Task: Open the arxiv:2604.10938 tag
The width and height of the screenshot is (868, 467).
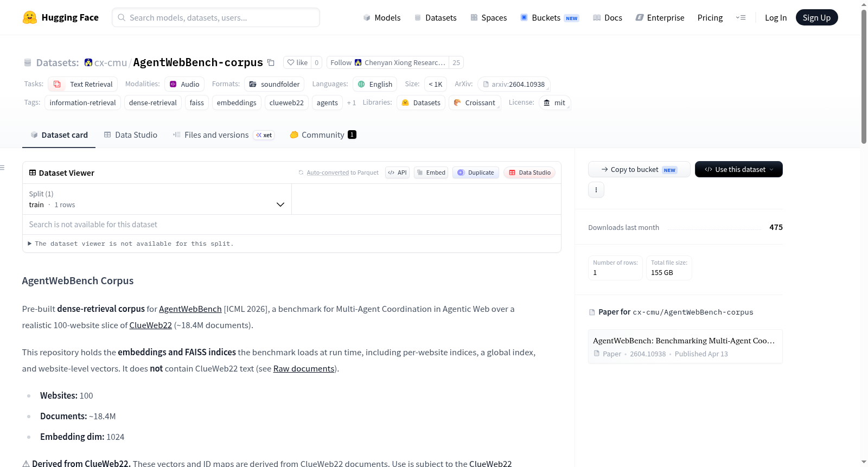Action: pyautogui.click(x=514, y=84)
